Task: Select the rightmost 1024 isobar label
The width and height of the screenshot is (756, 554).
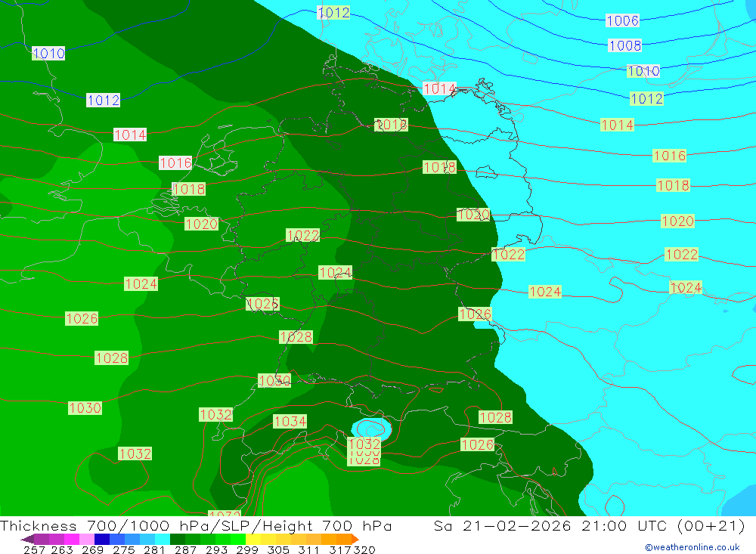Action: (686, 288)
